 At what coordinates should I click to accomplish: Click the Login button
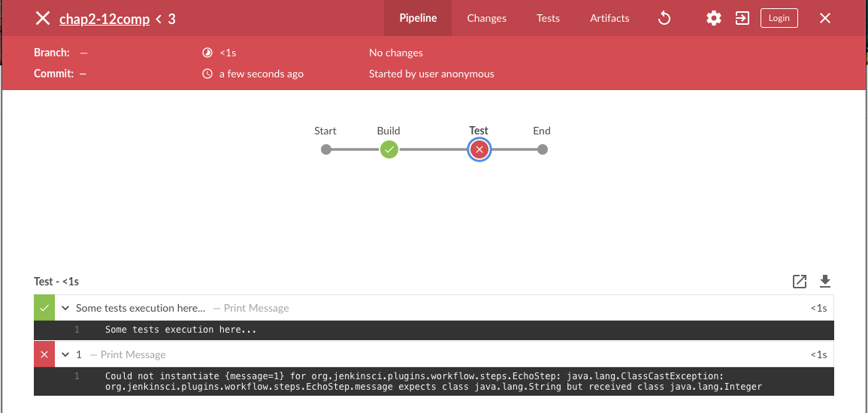click(779, 18)
